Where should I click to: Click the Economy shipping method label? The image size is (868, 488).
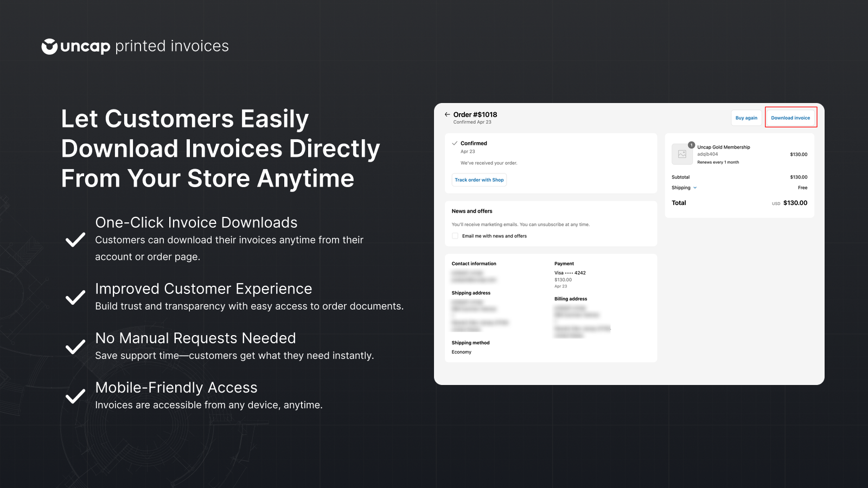(x=461, y=351)
